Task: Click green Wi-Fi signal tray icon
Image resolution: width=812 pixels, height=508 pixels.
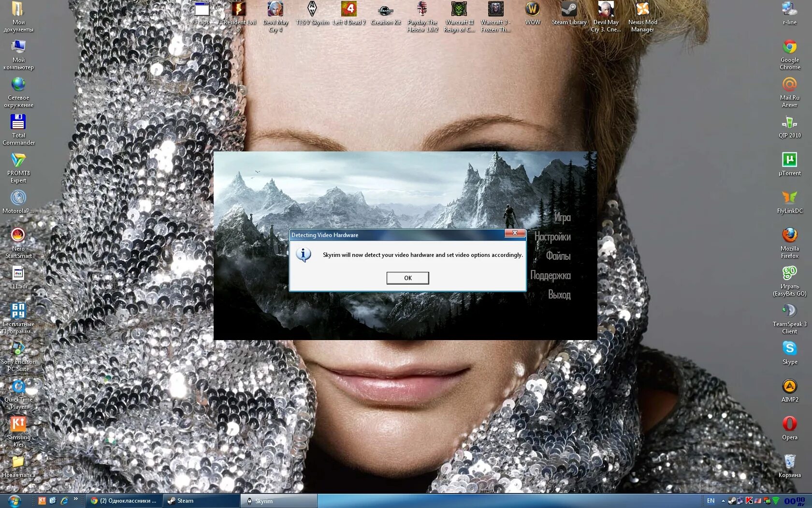Action: 775,501
